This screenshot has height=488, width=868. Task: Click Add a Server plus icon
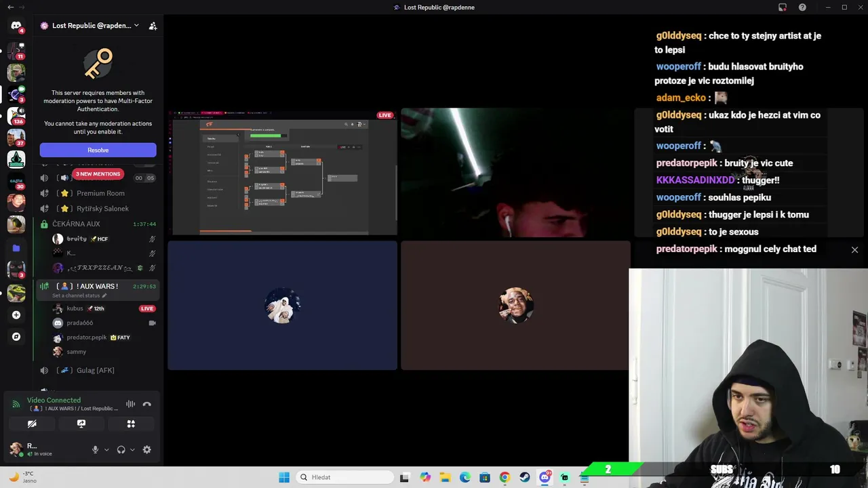[x=16, y=314]
